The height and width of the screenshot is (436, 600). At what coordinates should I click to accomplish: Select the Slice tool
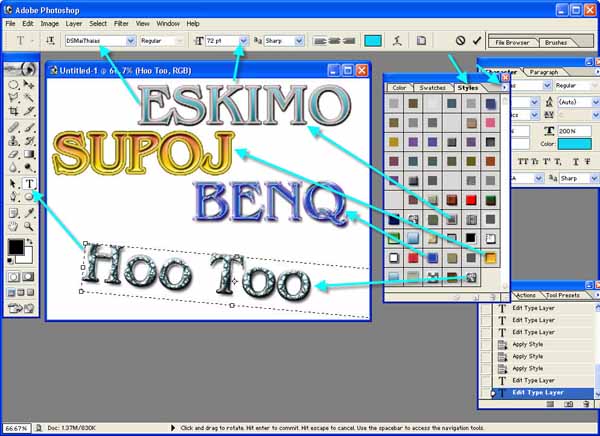(x=29, y=111)
